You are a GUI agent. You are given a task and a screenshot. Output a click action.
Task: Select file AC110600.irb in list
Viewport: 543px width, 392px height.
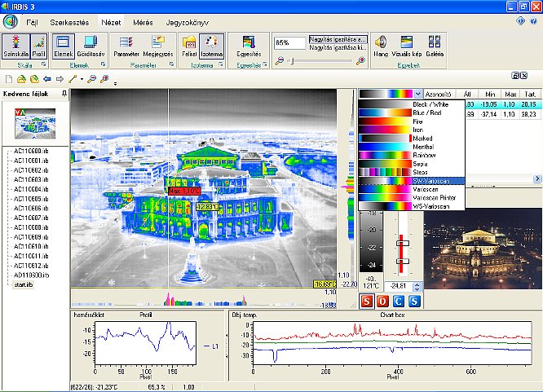coord(31,151)
